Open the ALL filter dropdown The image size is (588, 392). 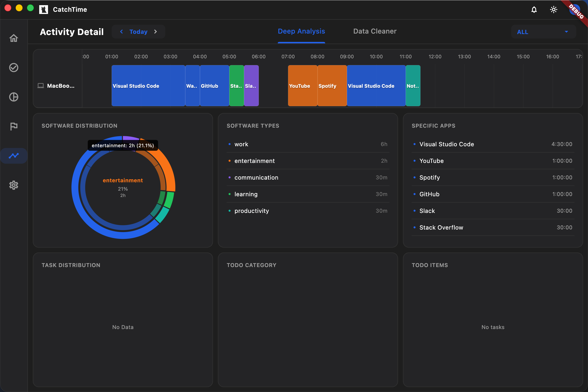point(543,32)
